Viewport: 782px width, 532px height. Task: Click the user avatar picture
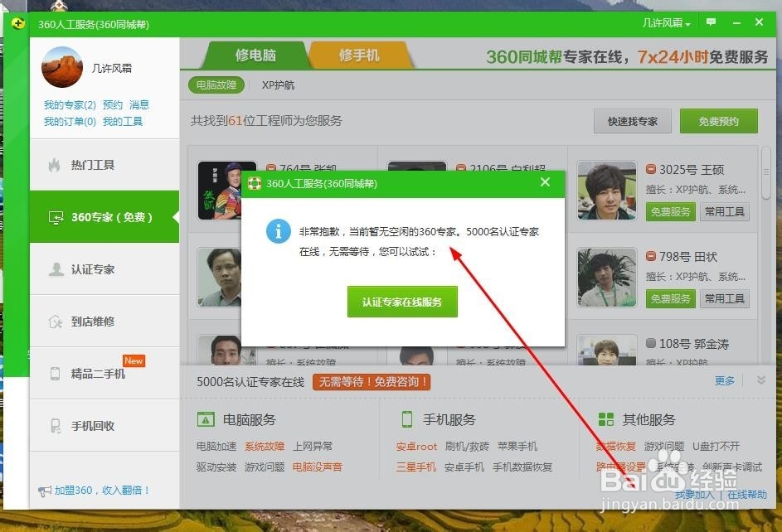62,67
